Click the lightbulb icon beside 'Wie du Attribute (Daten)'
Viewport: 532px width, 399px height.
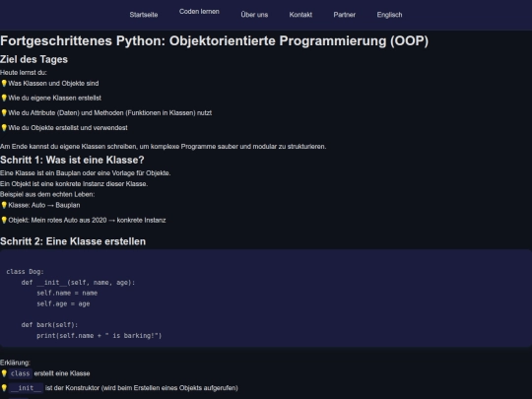click(4, 112)
